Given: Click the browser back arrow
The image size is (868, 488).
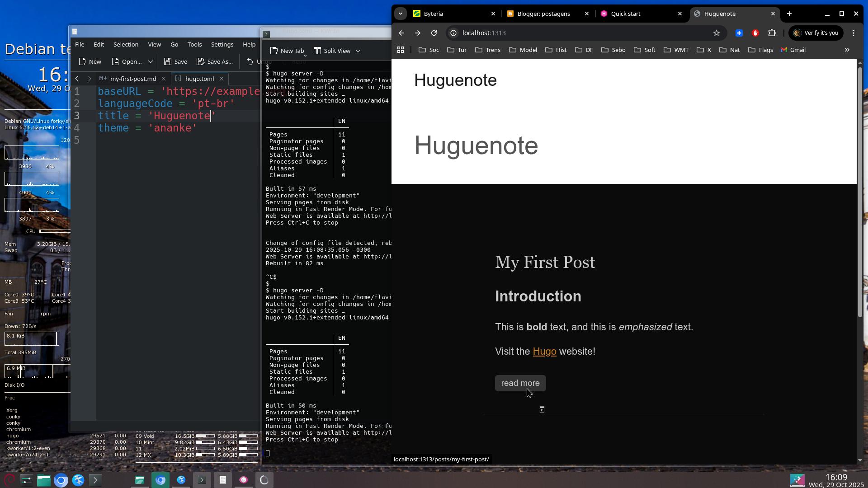Looking at the screenshot, I should 401,33.
